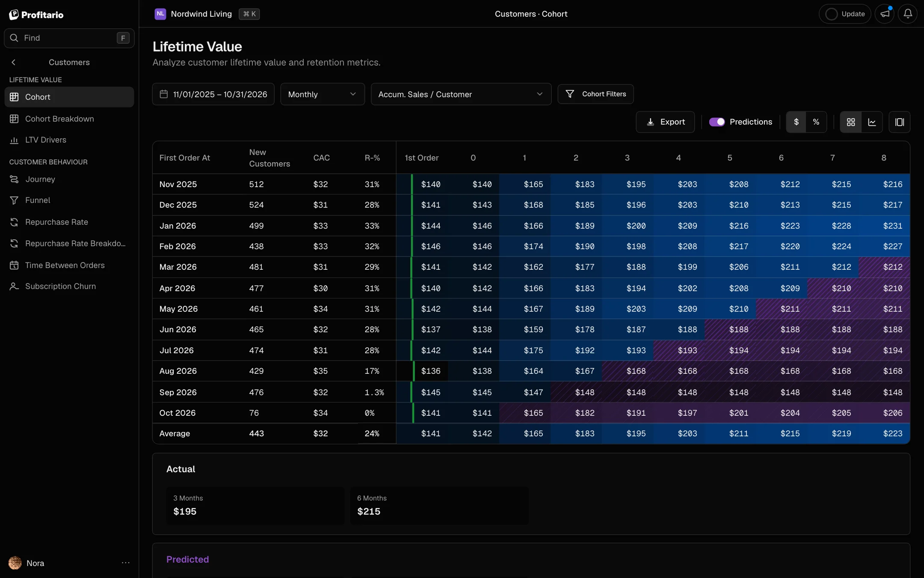Click the Nov 2025 cohort row label
Screen dimensions: 924x578
coord(178,185)
